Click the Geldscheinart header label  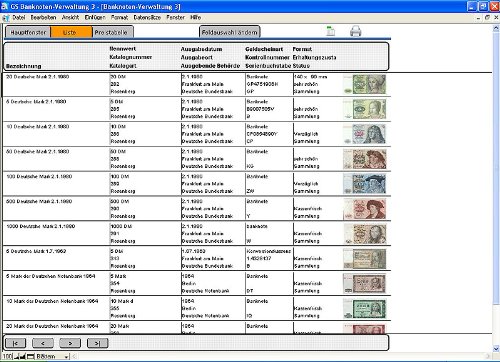[x=264, y=49]
